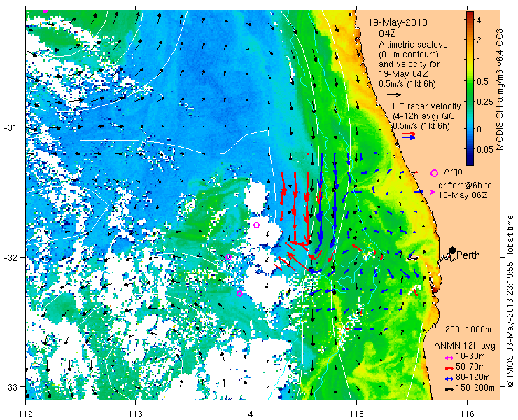Click the "Perth" city label
Image resolution: width=518 pixels, height=420 pixels.
468,255
